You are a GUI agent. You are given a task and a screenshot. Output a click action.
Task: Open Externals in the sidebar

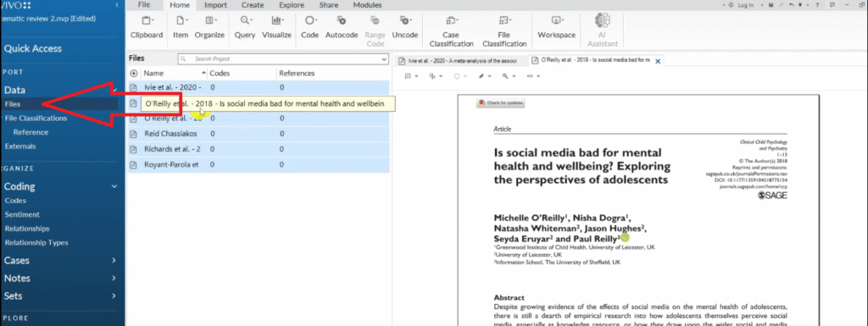pos(20,146)
